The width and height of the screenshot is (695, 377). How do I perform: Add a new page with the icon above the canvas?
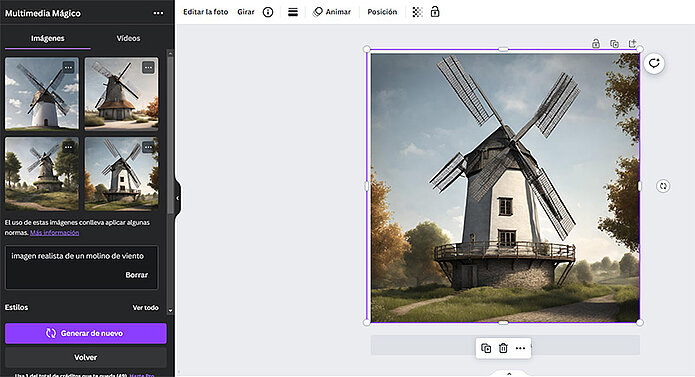633,43
